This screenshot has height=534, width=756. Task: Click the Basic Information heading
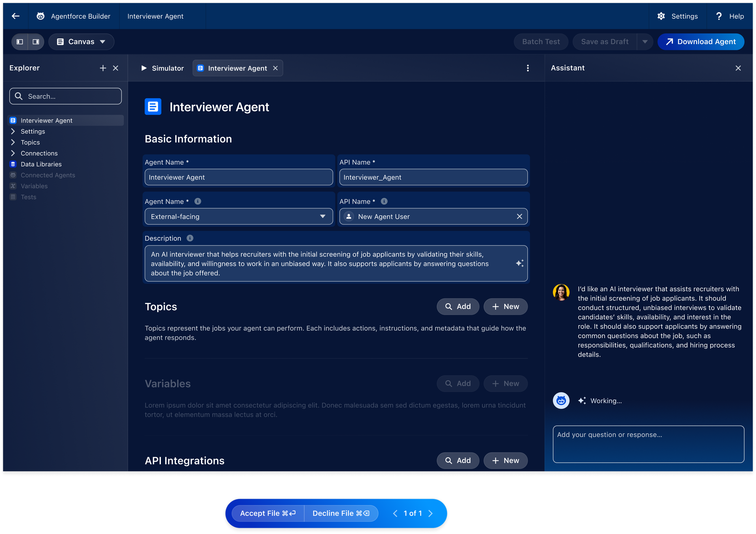tap(188, 139)
